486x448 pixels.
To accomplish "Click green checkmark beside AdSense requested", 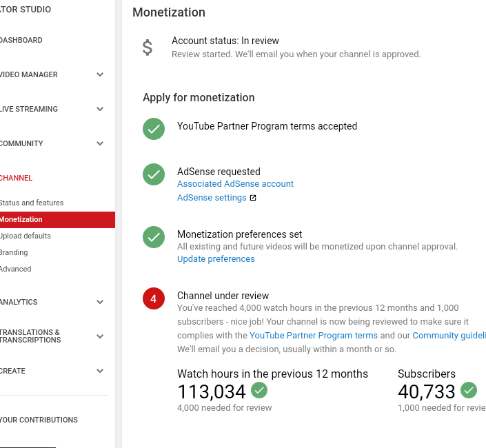I will (x=154, y=174).
